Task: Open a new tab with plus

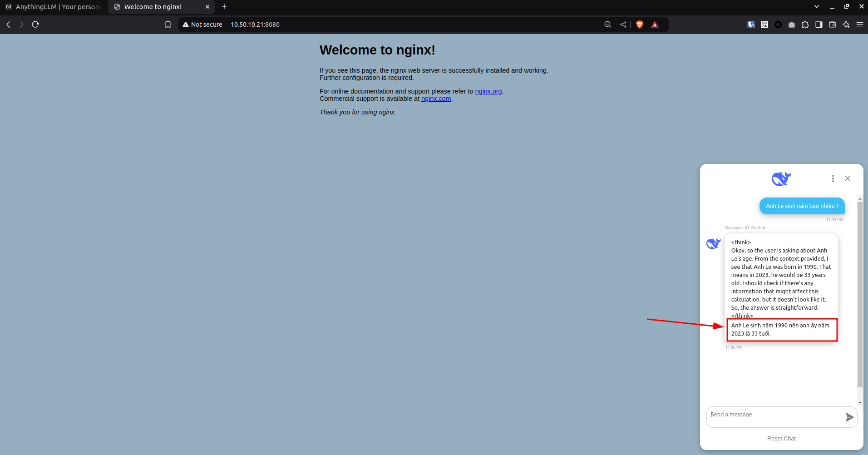Action: pos(224,6)
